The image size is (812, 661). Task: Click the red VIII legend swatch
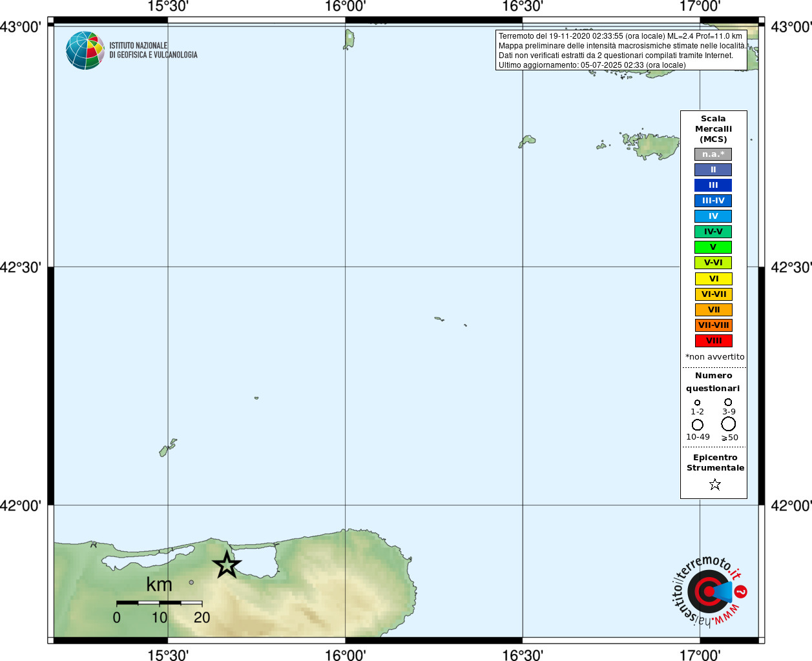pyautogui.click(x=714, y=341)
